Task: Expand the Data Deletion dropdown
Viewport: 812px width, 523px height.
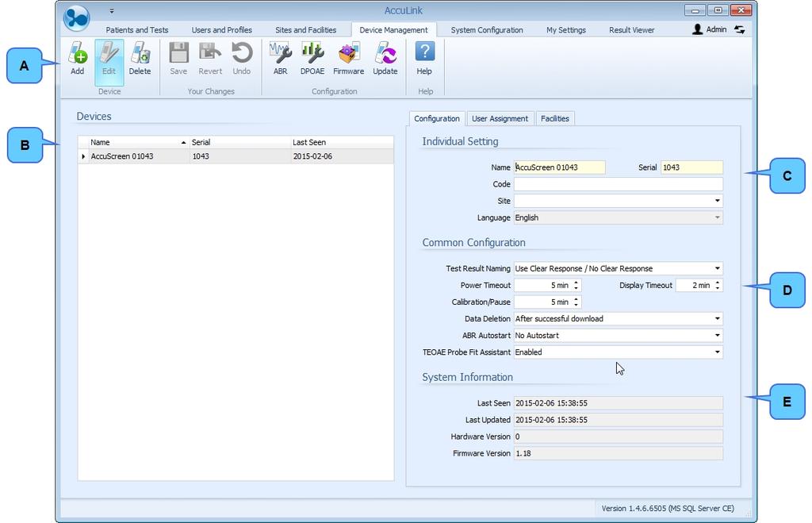Action: pos(717,319)
